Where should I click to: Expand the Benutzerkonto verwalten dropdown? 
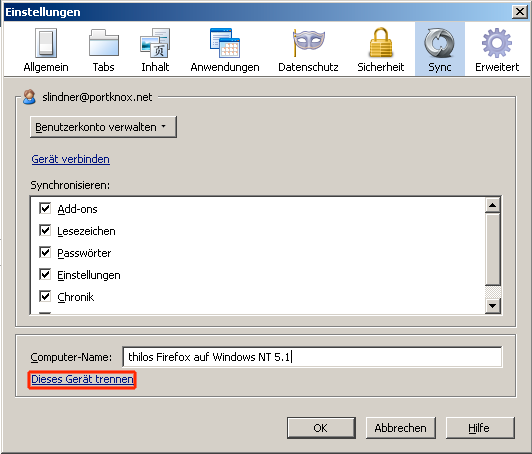[103, 127]
